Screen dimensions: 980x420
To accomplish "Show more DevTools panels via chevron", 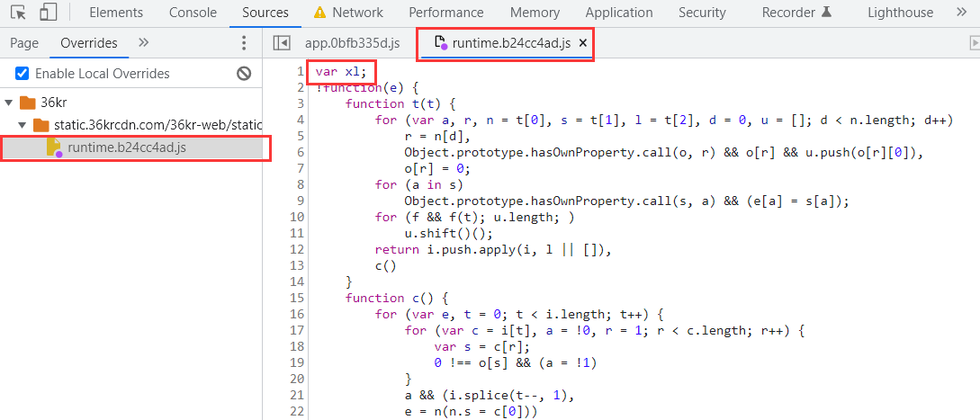I will tap(960, 13).
